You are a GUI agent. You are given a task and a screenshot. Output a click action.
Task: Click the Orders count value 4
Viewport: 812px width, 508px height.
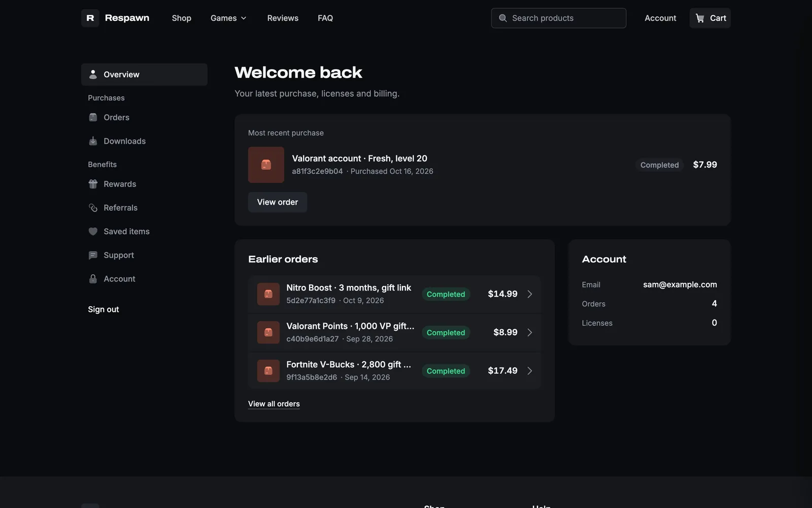coord(715,304)
